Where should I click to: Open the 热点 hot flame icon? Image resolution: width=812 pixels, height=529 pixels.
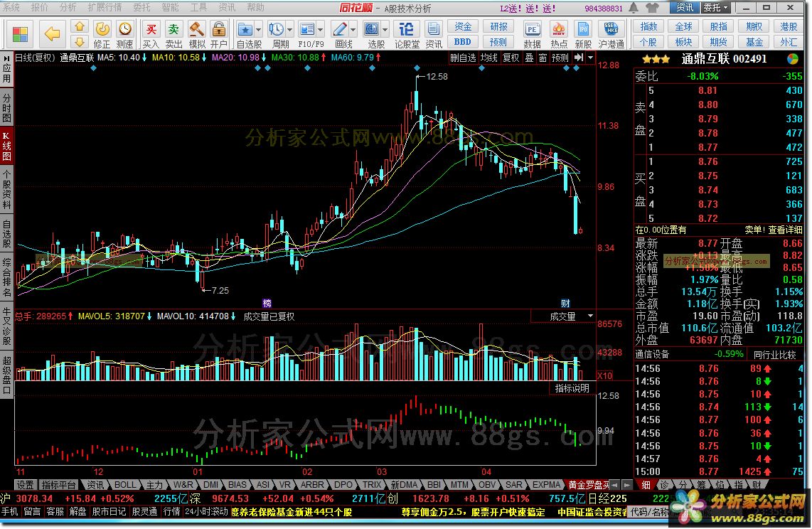[x=558, y=29]
